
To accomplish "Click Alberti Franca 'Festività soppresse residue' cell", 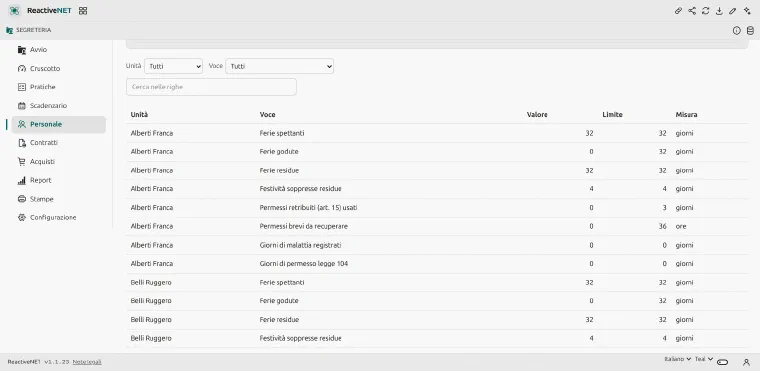I will click(x=301, y=189).
